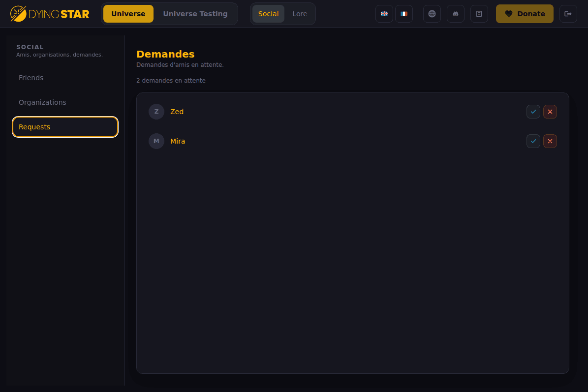Open the Social tab

click(269, 14)
